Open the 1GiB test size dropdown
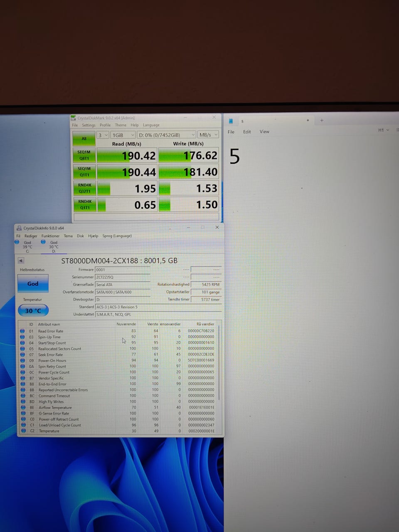This screenshot has width=399, height=532. tap(123, 135)
